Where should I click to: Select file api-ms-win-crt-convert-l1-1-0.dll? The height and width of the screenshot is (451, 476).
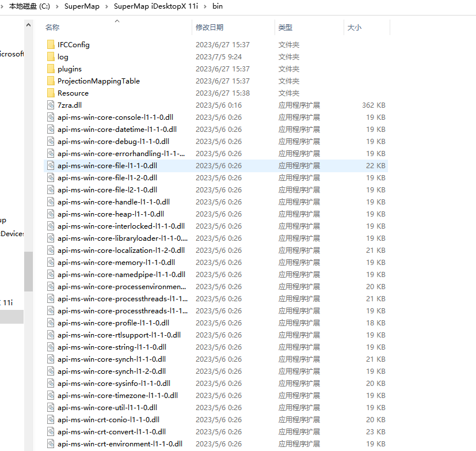pos(215,432)
